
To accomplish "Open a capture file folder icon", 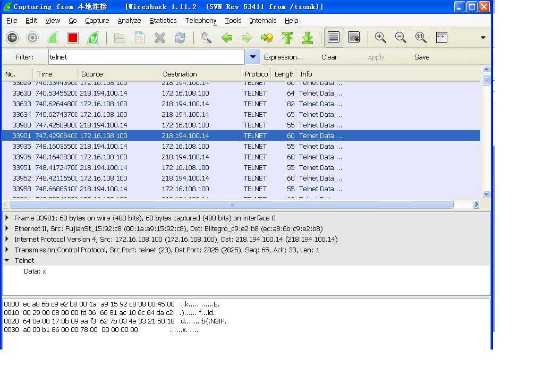I will 120,38.
